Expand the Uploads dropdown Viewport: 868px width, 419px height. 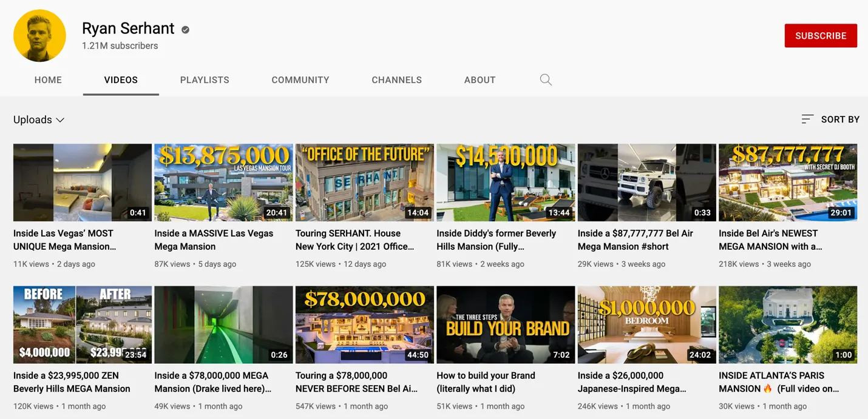39,120
